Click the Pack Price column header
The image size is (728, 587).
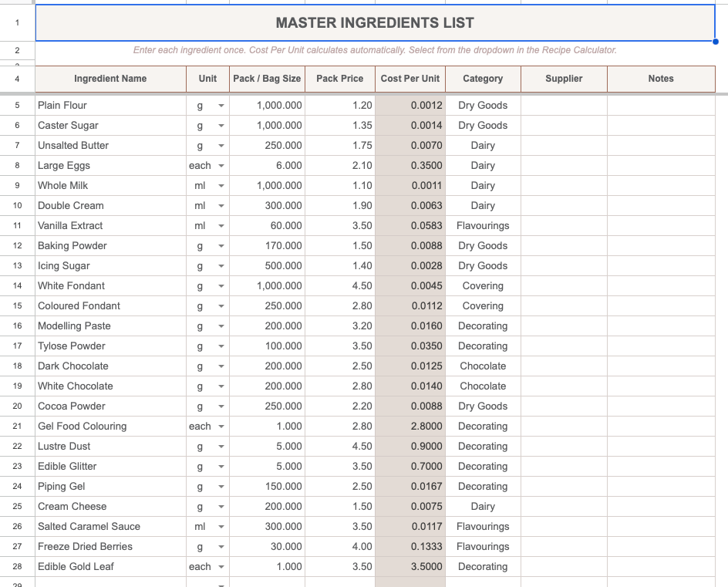[x=340, y=79]
